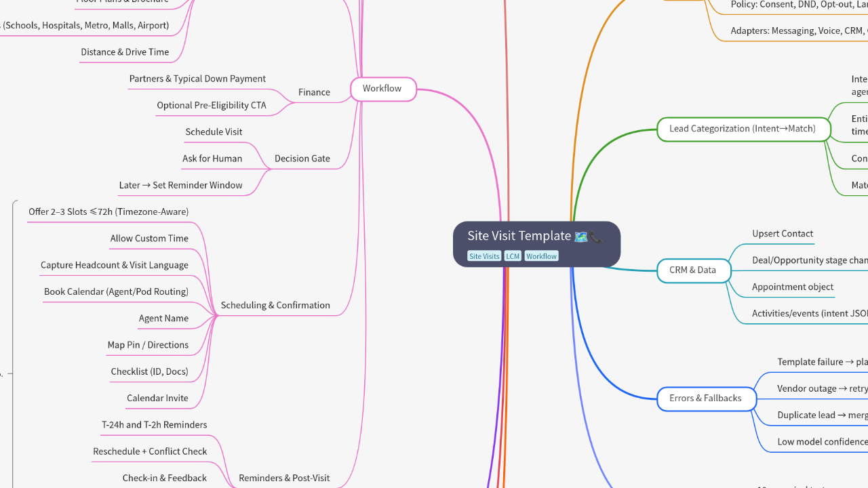Image resolution: width=868 pixels, height=488 pixels.
Task: Click Appointment object leaf
Action: [793, 287]
